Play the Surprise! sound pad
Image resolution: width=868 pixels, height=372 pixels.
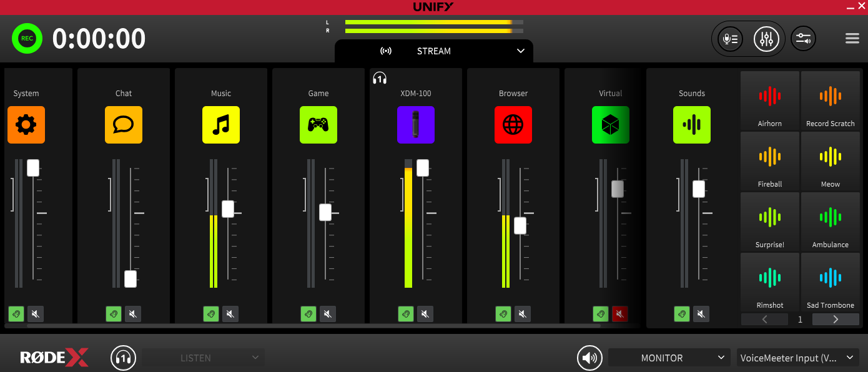(x=770, y=221)
